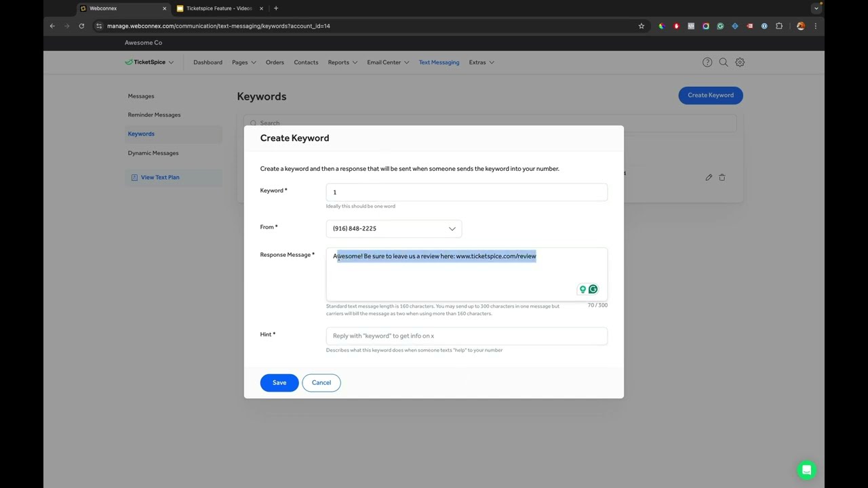Bookmark this page with the star icon

tap(642, 26)
